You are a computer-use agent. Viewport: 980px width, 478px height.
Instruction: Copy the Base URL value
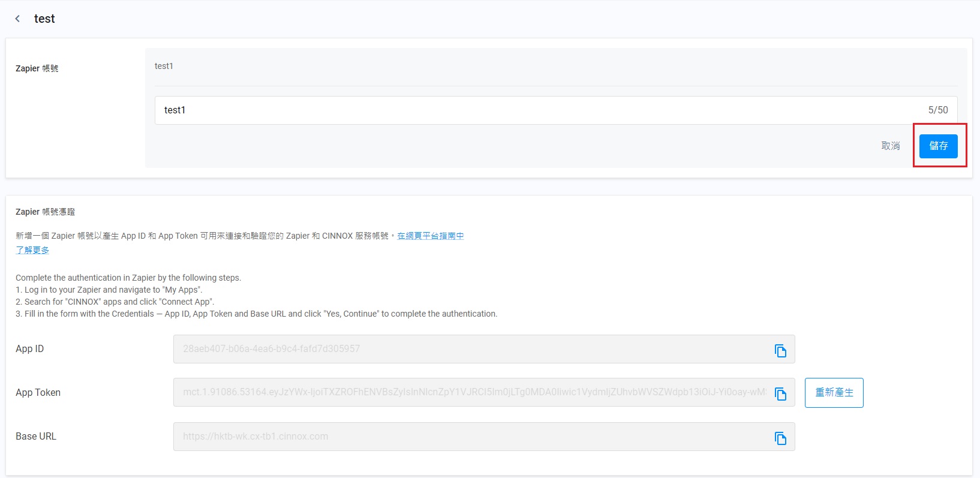[x=780, y=438]
